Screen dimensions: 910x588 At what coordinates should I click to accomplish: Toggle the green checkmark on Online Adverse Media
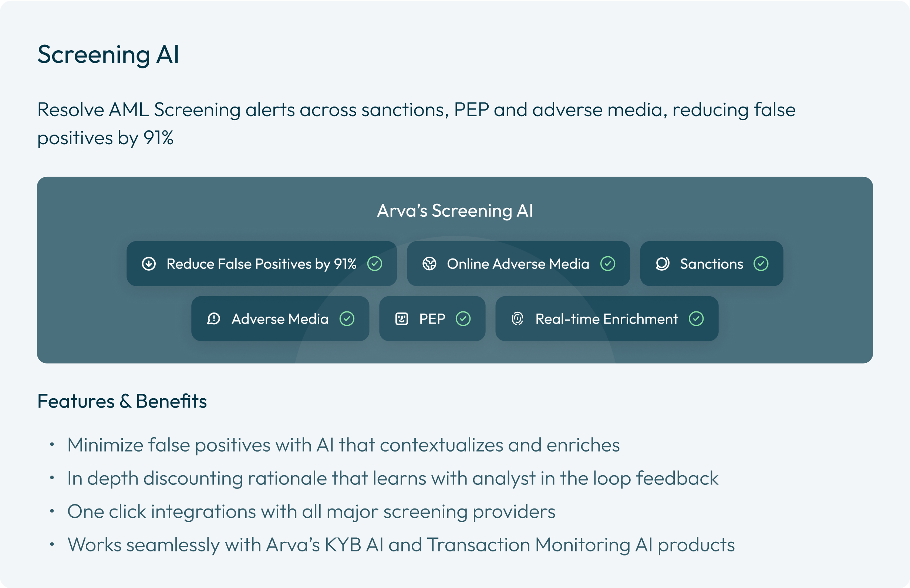click(607, 264)
